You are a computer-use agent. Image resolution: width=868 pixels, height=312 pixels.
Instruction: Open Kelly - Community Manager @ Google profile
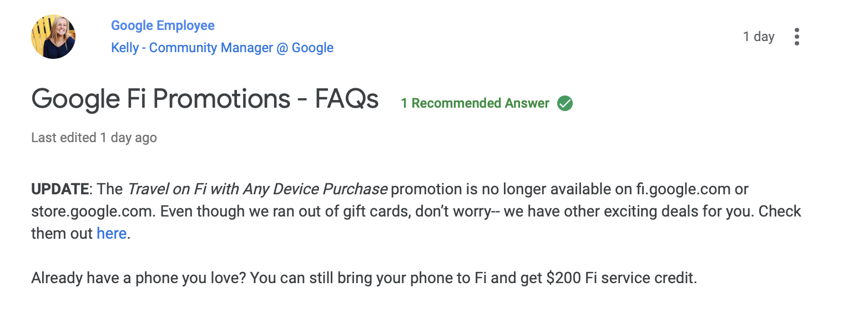(222, 48)
